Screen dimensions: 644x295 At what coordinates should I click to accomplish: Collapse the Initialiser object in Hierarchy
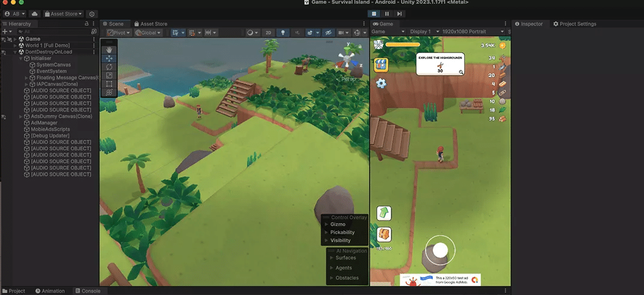pyautogui.click(x=21, y=58)
